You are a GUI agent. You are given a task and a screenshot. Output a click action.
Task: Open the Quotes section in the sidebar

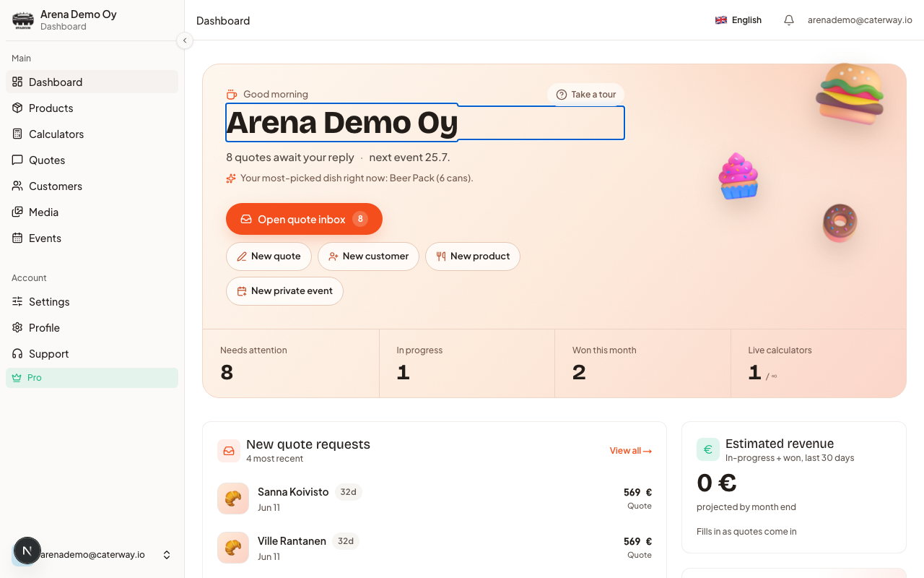(92, 160)
